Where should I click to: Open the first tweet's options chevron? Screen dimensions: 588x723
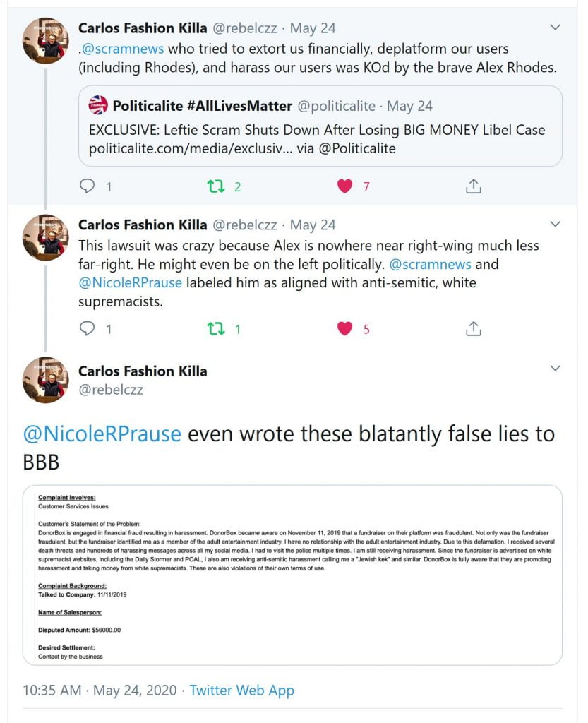[556, 28]
